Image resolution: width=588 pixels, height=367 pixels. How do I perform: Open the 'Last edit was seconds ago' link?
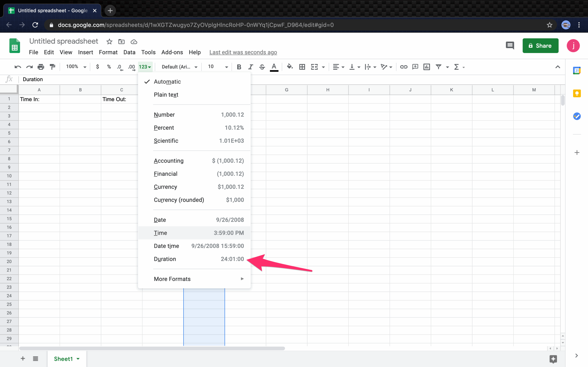(x=243, y=52)
